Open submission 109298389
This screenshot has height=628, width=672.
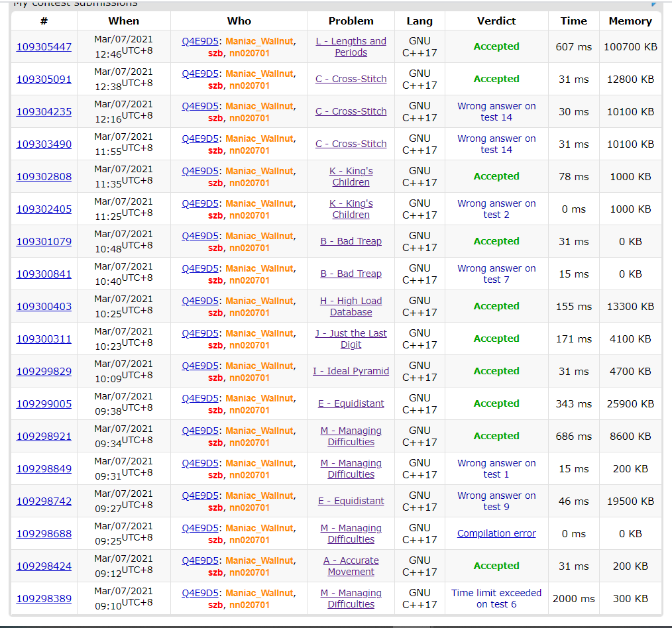(x=44, y=599)
